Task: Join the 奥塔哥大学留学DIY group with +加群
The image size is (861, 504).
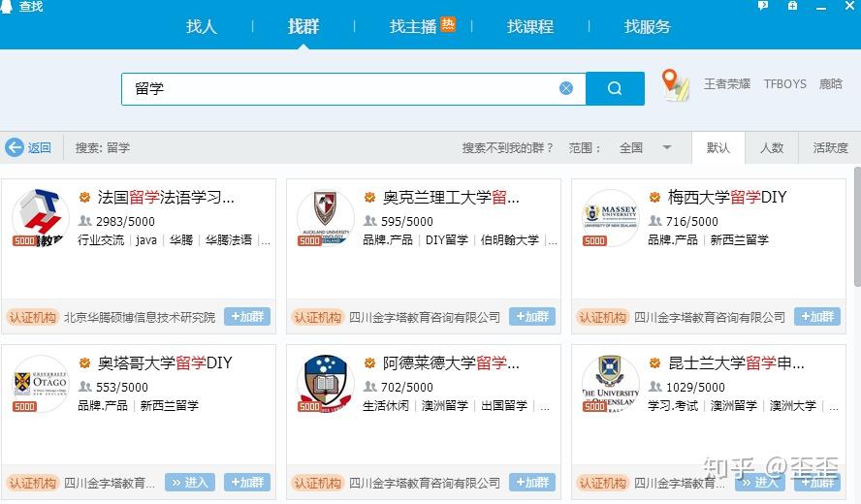Action: coord(247,483)
